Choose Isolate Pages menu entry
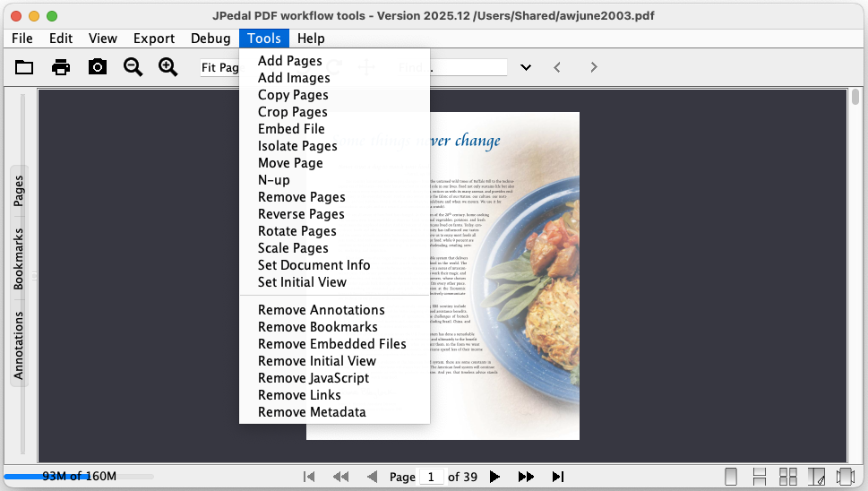The height and width of the screenshot is (491, 868). click(334, 146)
